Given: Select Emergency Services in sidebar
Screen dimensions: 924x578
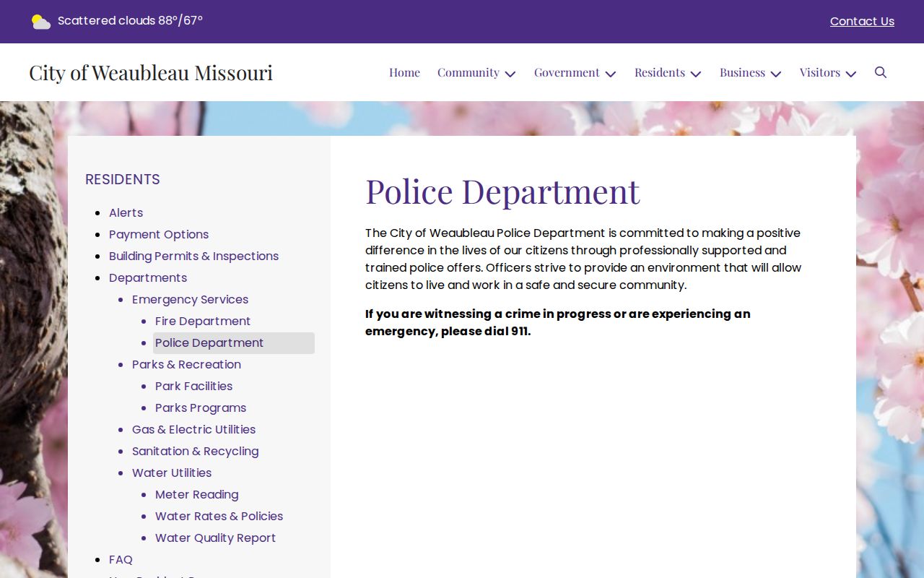Looking at the screenshot, I should pyautogui.click(x=190, y=299).
